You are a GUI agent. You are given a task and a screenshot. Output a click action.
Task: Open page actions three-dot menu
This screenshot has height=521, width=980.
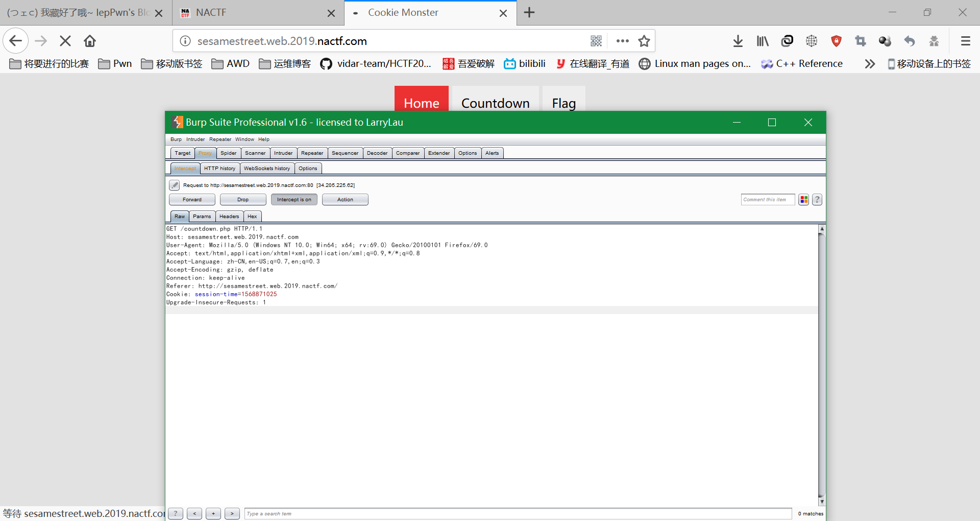point(622,41)
